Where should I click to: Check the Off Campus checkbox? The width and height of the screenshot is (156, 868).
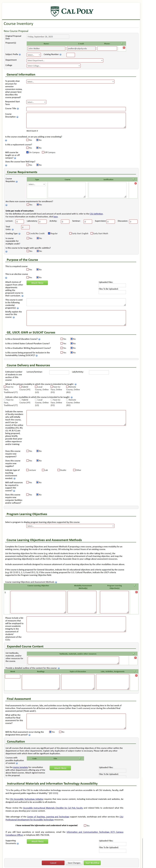coord(43,152)
